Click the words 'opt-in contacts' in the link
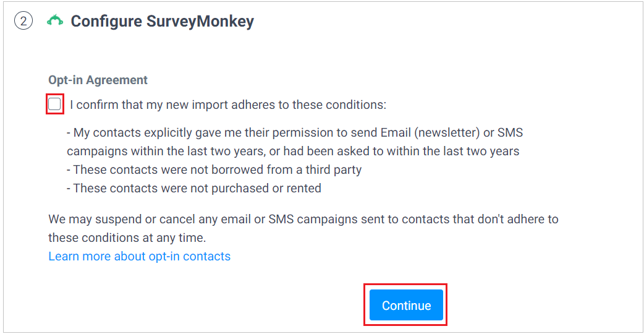Screen dimensions: 644x334 [x=189, y=256]
